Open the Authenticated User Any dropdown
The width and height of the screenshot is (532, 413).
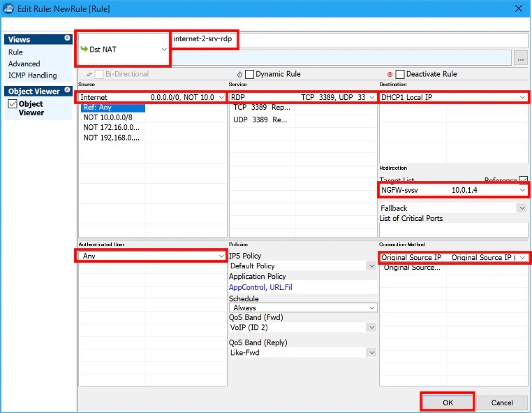(221, 256)
